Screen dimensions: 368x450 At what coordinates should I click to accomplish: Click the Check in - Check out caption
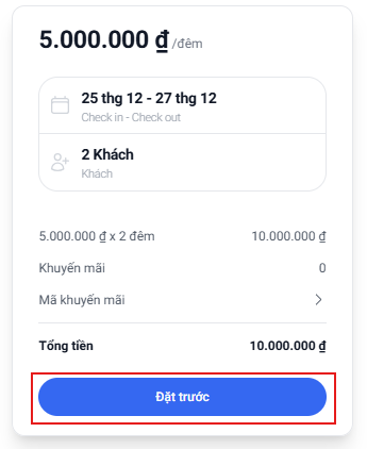(131, 117)
